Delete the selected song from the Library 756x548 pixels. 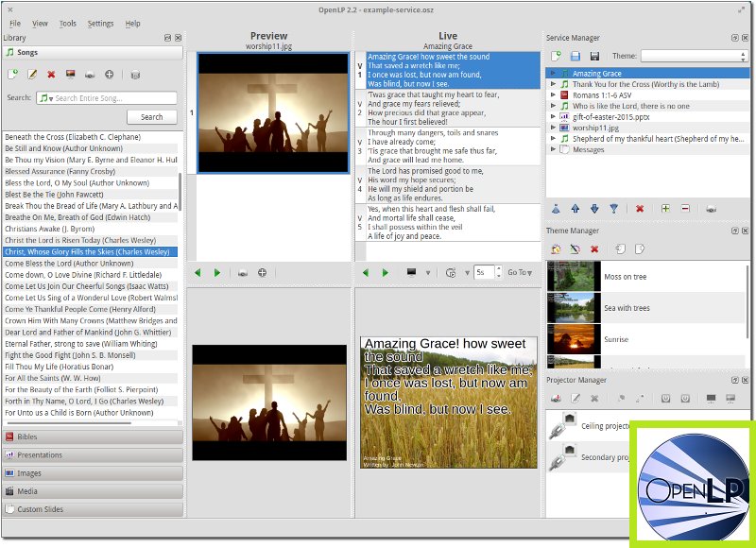point(52,74)
